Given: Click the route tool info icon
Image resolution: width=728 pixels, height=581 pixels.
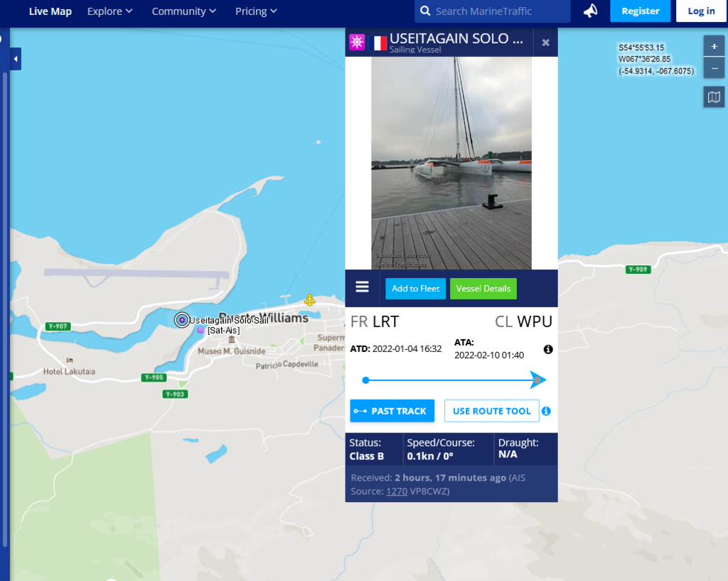Looking at the screenshot, I should [x=546, y=411].
